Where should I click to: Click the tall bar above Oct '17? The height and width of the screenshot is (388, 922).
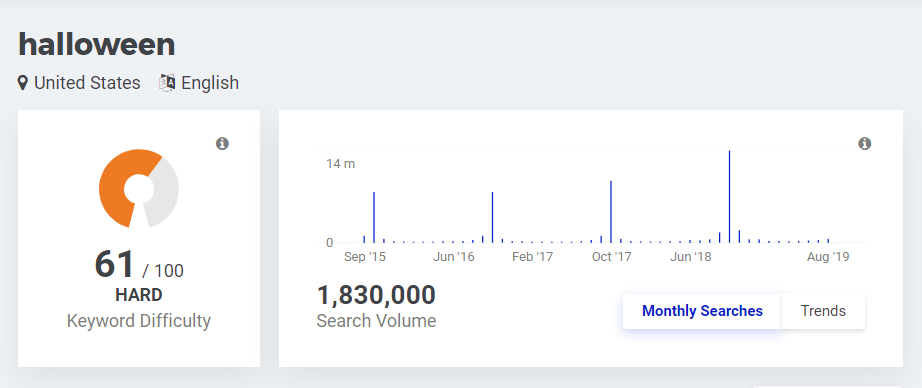(x=611, y=212)
